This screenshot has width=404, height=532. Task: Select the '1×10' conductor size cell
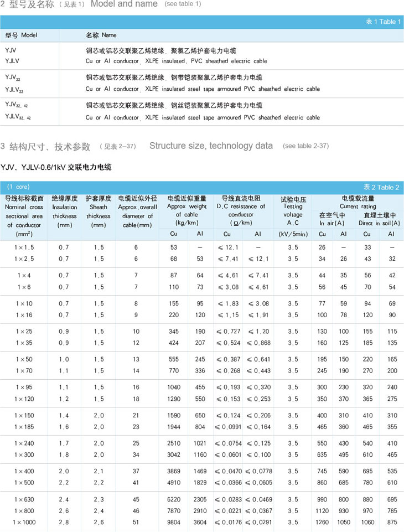[24, 304]
